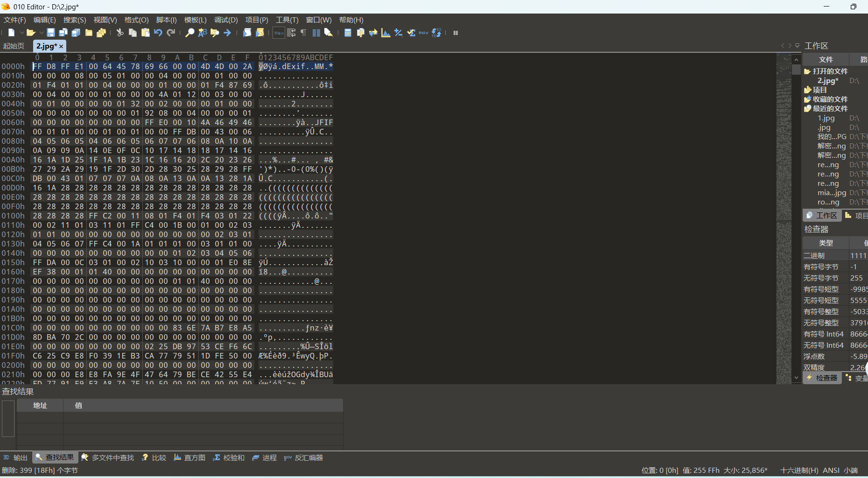Open recent file mia...jpg
This screenshot has height=478, width=868.
pos(832,192)
